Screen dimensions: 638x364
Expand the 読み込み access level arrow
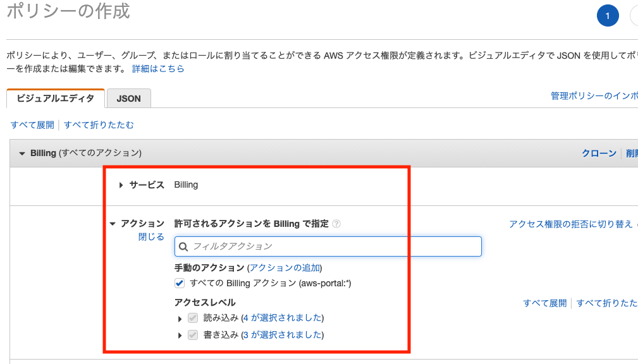180,319
